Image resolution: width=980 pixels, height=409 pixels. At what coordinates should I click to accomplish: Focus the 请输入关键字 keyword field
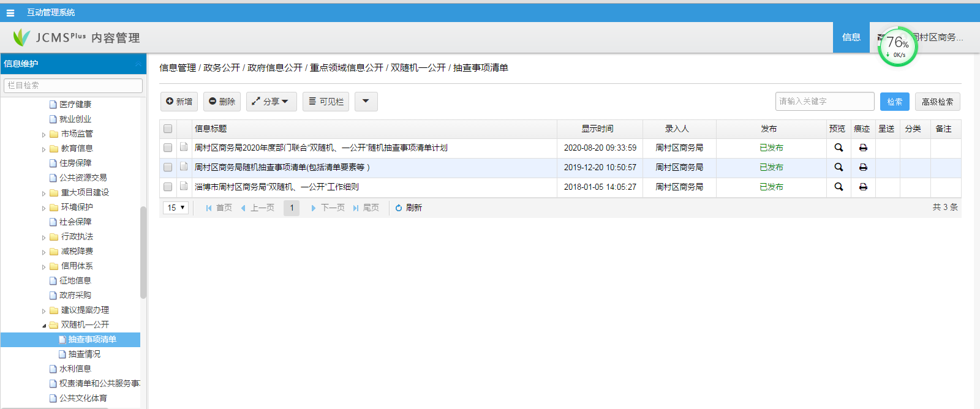click(x=825, y=102)
